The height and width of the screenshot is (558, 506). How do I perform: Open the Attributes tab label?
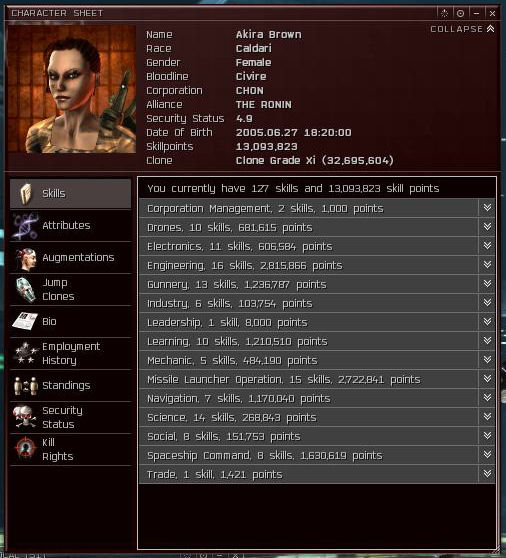tap(66, 226)
